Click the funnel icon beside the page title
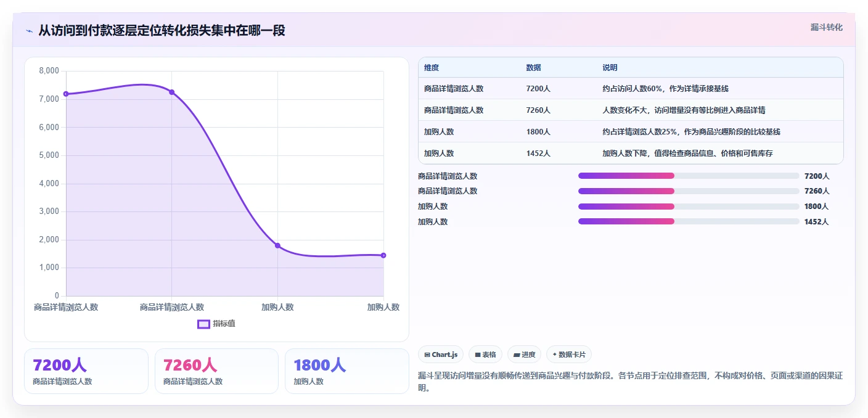The image size is (868, 418). [x=30, y=31]
